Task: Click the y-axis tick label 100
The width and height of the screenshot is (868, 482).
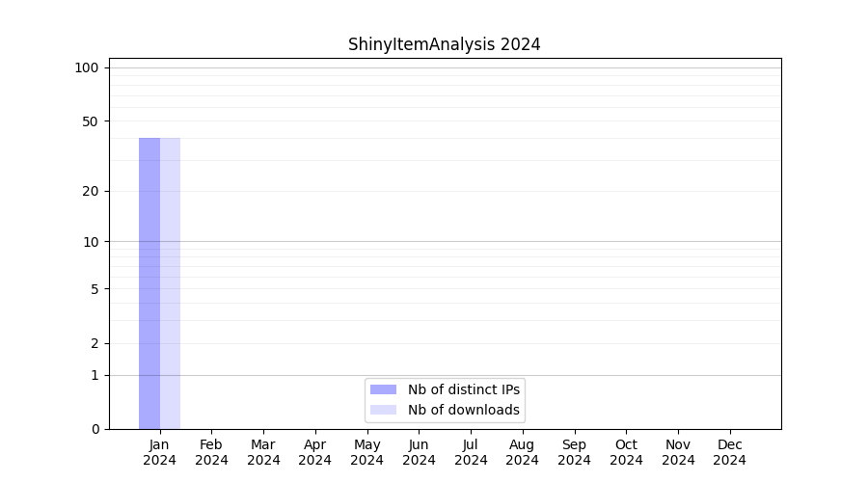Action: point(87,67)
